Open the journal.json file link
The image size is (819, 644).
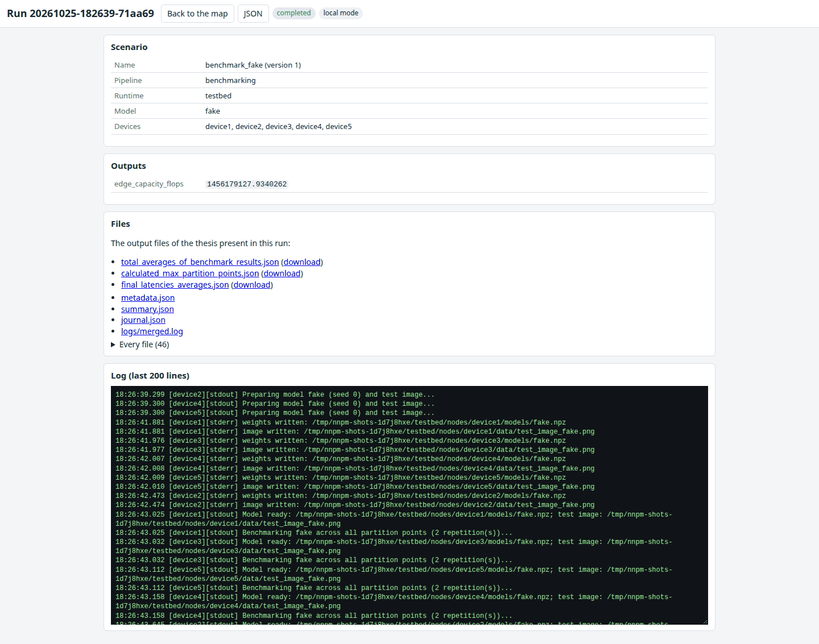click(x=143, y=320)
